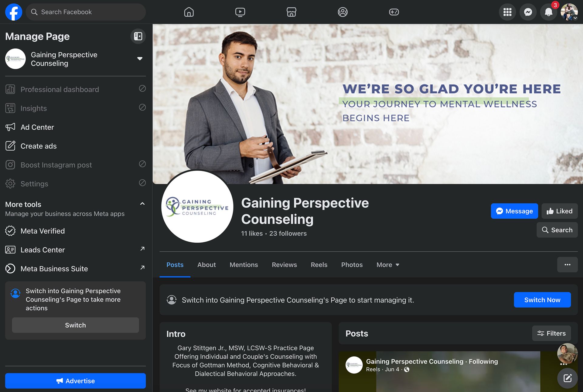
Task: Open the Jun 4 reel timestamp
Action: (x=392, y=369)
